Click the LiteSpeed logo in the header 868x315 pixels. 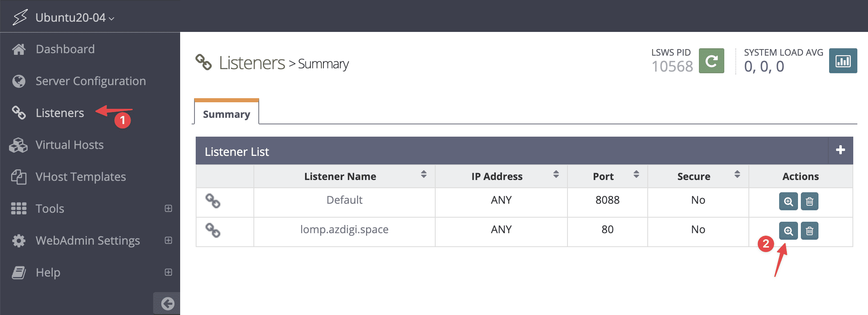[x=20, y=17]
